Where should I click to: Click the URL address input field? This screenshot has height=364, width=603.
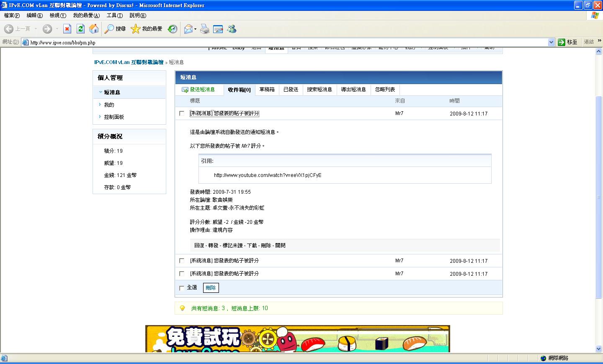pyautogui.click(x=285, y=42)
